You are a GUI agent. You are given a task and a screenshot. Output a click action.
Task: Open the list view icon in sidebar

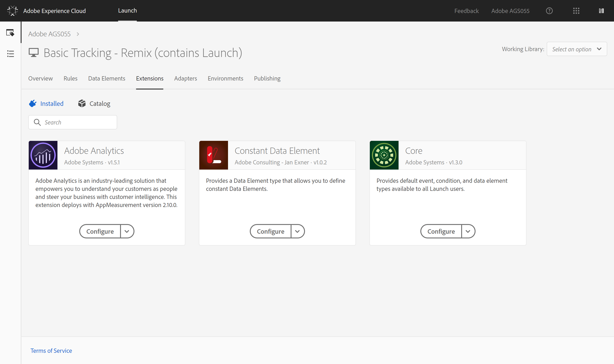tap(10, 53)
